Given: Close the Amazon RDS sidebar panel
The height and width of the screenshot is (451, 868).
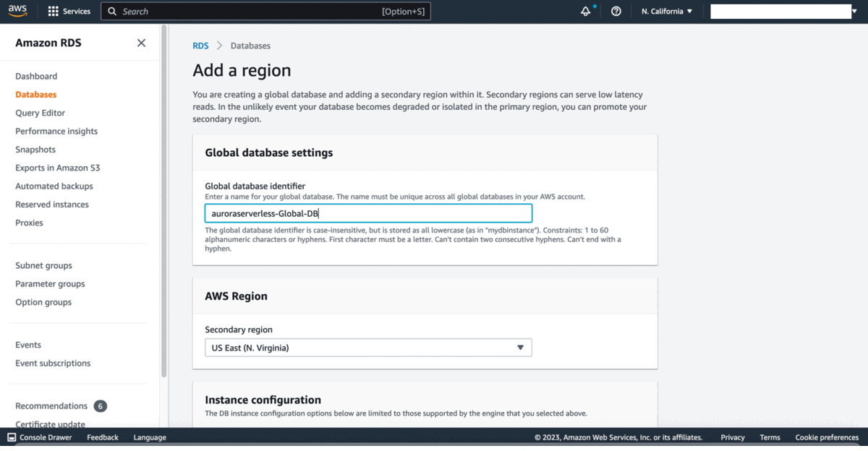Looking at the screenshot, I should 141,43.
